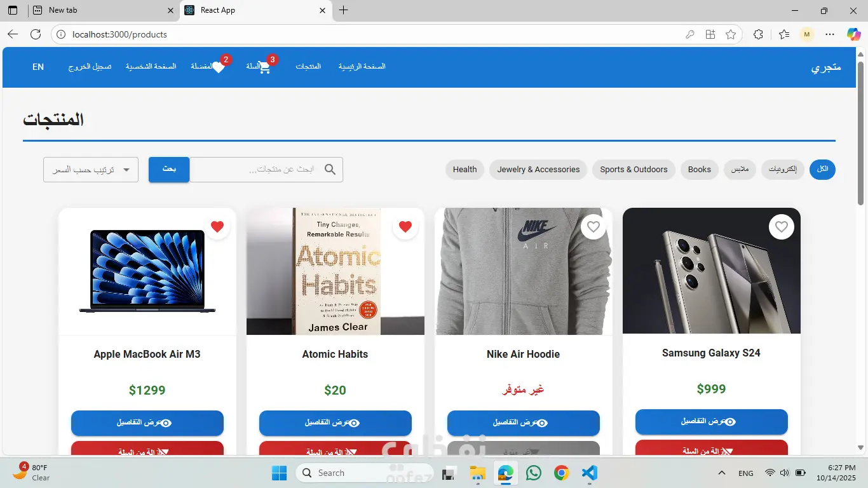Open Task View on the taskbar
The height and width of the screenshot is (488, 868).
(x=449, y=473)
